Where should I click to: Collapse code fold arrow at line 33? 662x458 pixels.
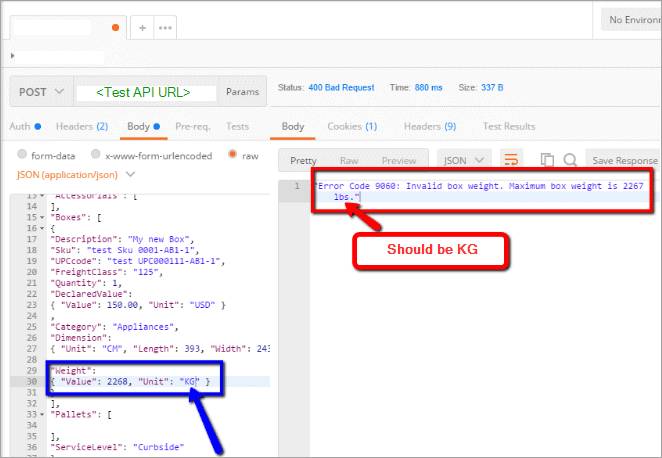42,415
